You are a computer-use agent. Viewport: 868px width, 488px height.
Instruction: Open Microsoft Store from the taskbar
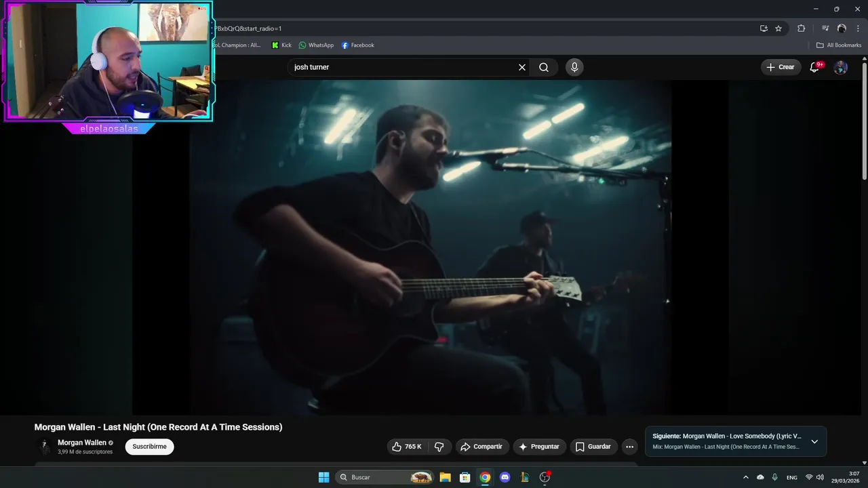(465, 477)
